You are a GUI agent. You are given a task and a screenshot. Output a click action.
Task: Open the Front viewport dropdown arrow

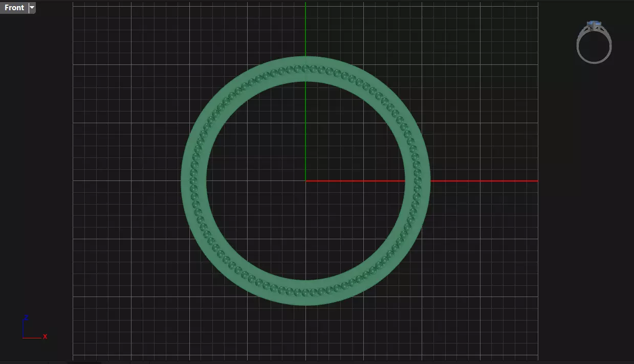pos(32,8)
